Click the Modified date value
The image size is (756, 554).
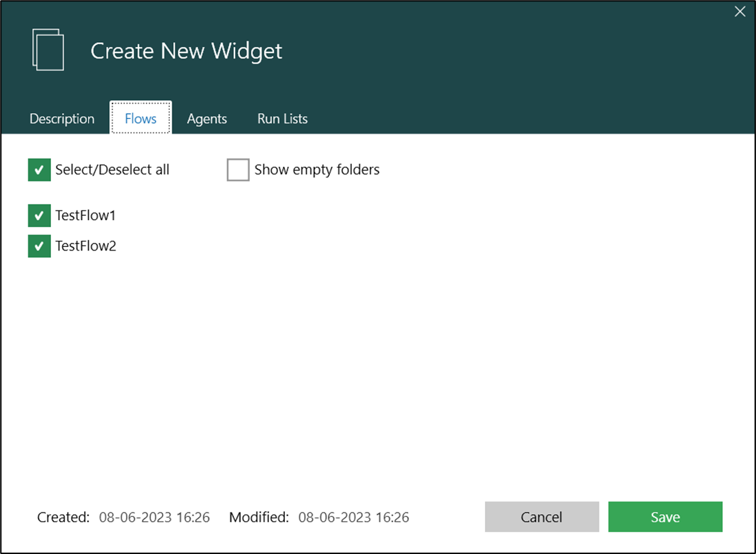point(354,517)
